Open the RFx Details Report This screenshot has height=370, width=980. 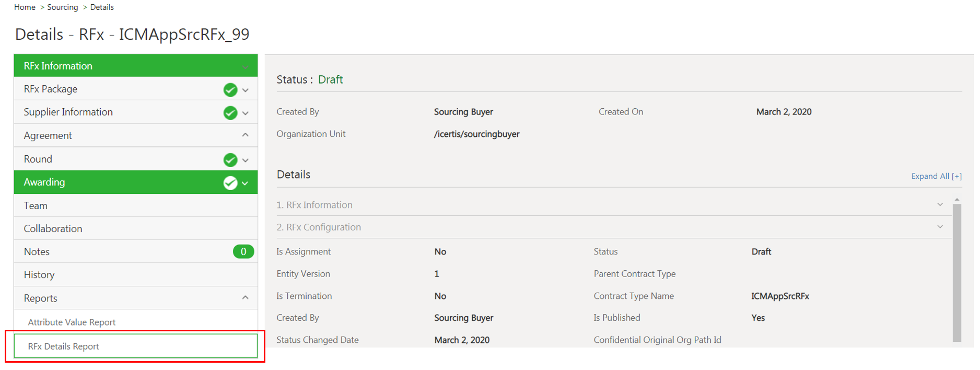pos(64,346)
